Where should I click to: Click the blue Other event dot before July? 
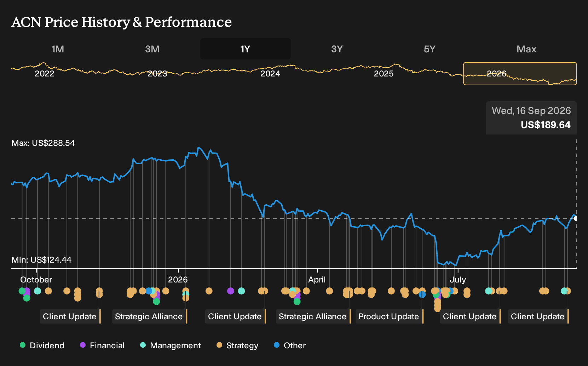click(x=422, y=294)
